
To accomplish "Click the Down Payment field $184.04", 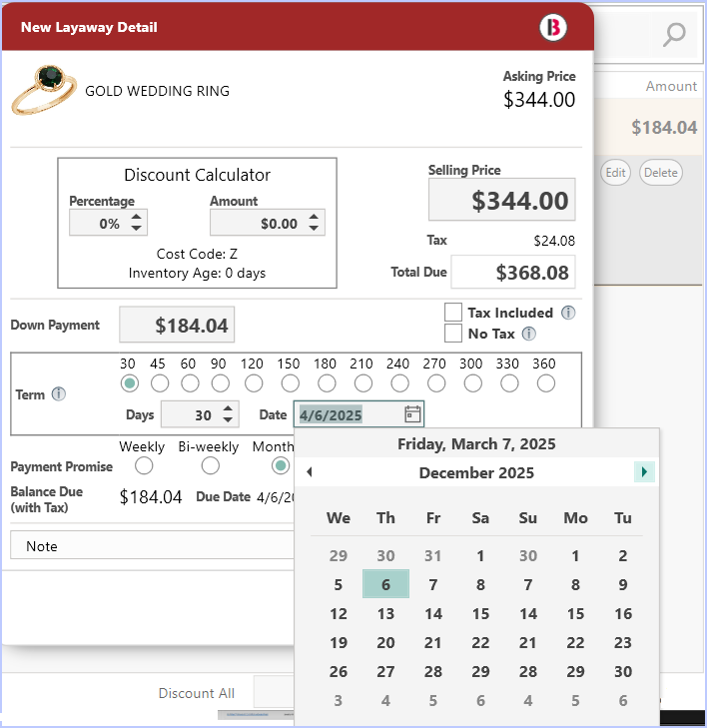I will click(177, 325).
